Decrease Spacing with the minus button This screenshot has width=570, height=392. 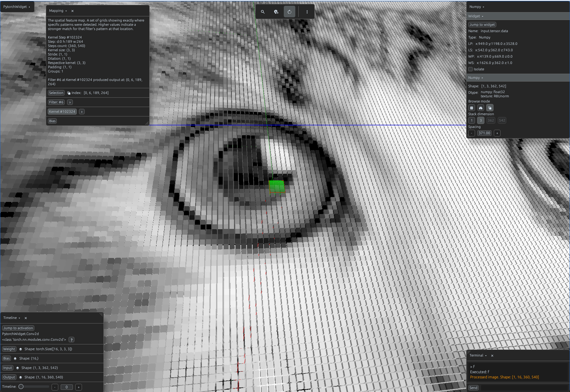[x=472, y=133]
